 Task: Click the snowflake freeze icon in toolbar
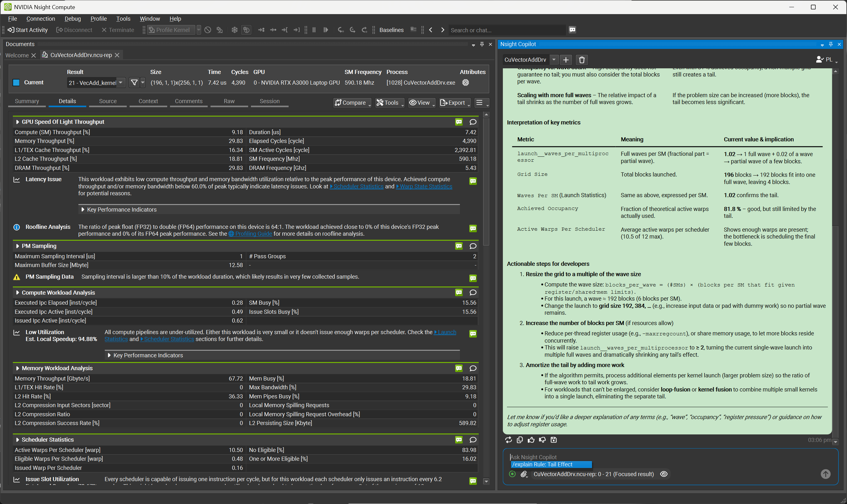tap(235, 30)
